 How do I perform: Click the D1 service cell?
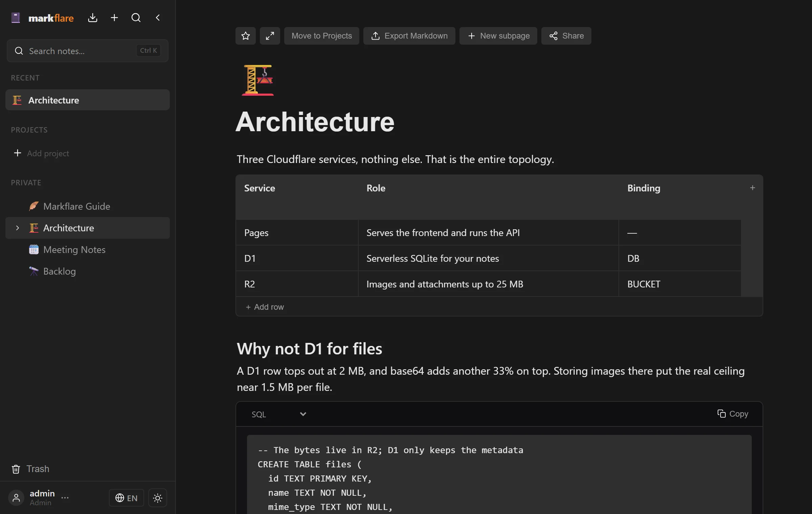click(x=297, y=258)
